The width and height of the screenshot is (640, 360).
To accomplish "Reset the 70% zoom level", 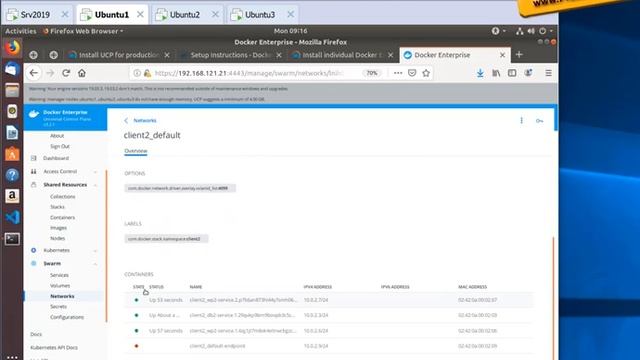I will [372, 73].
